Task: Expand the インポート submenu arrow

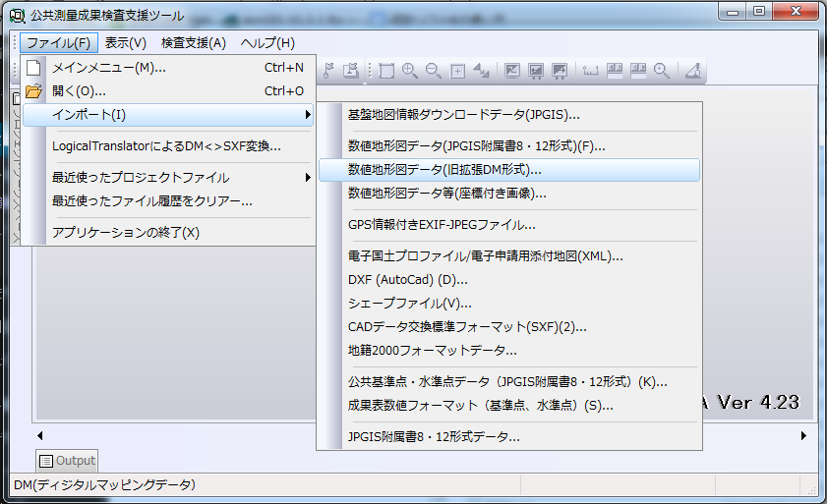Action: click(x=308, y=115)
